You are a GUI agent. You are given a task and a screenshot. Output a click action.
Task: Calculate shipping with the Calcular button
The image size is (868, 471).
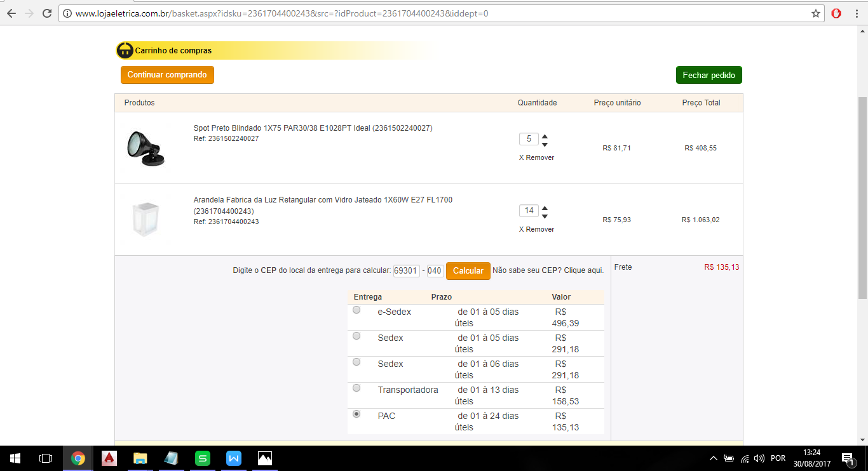(468, 271)
